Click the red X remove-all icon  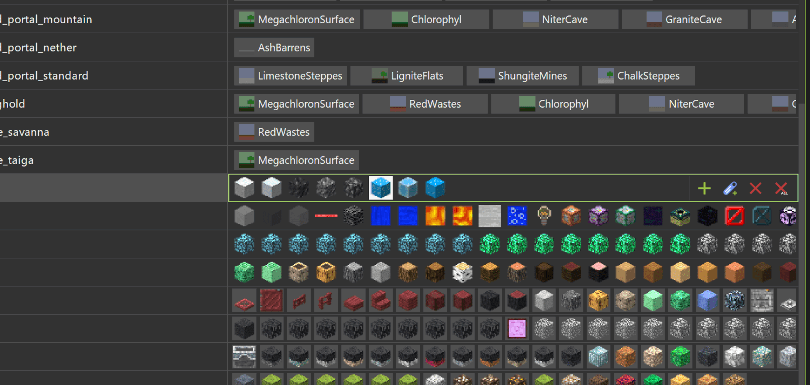tap(781, 188)
